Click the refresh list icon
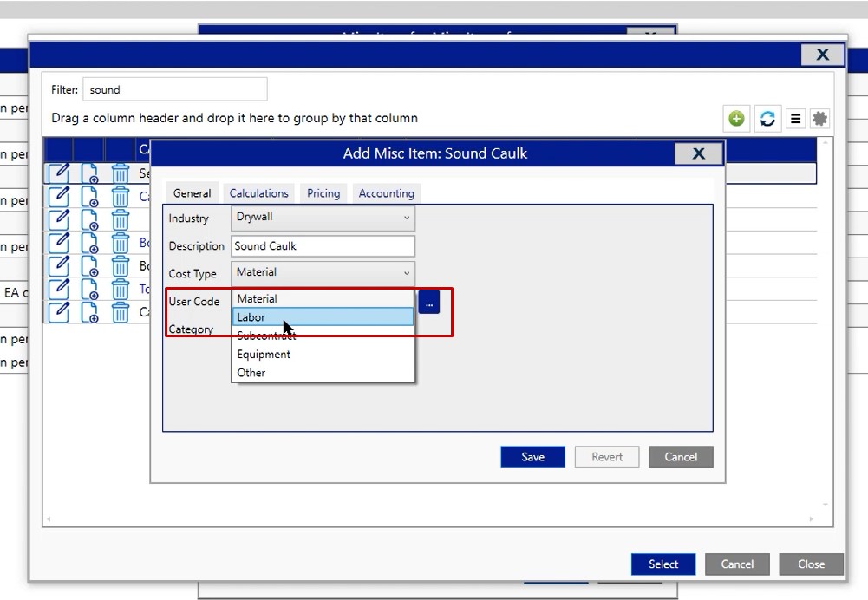This screenshot has height=600, width=868. click(767, 119)
